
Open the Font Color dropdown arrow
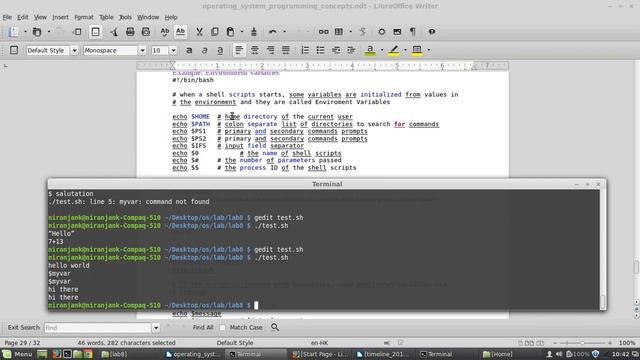pos(382,50)
